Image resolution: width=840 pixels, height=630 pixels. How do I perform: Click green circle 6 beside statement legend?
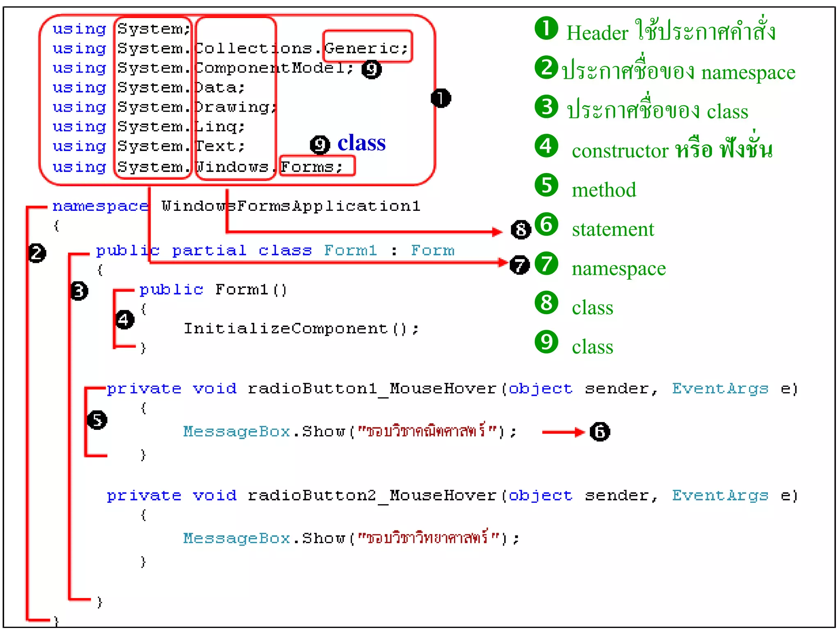tap(546, 224)
